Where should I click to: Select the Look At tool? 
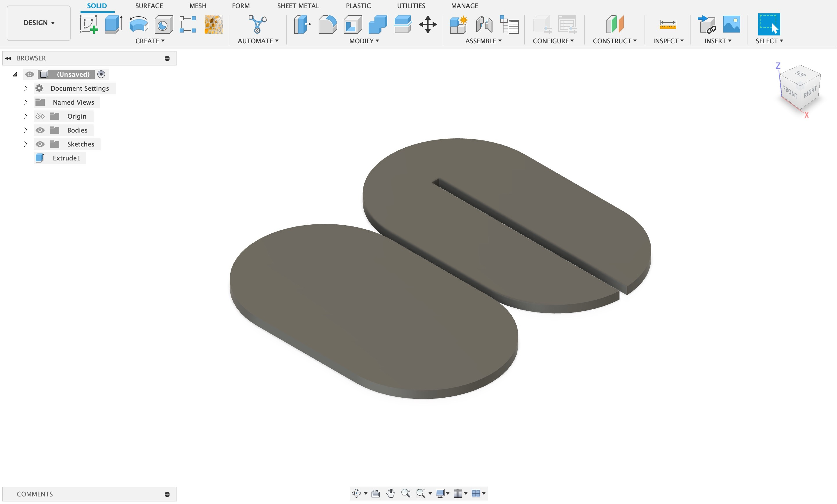pos(375,493)
